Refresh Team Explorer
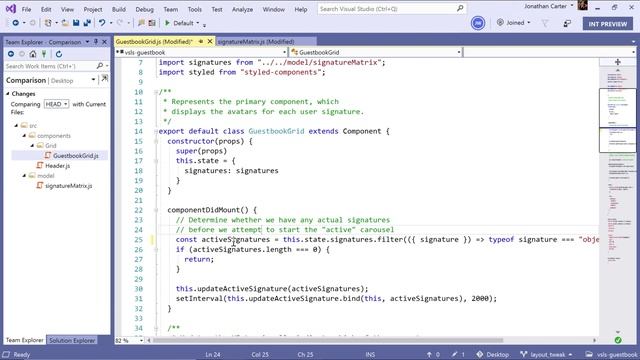The height and width of the screenshot is (360, 640). [59, 54]
